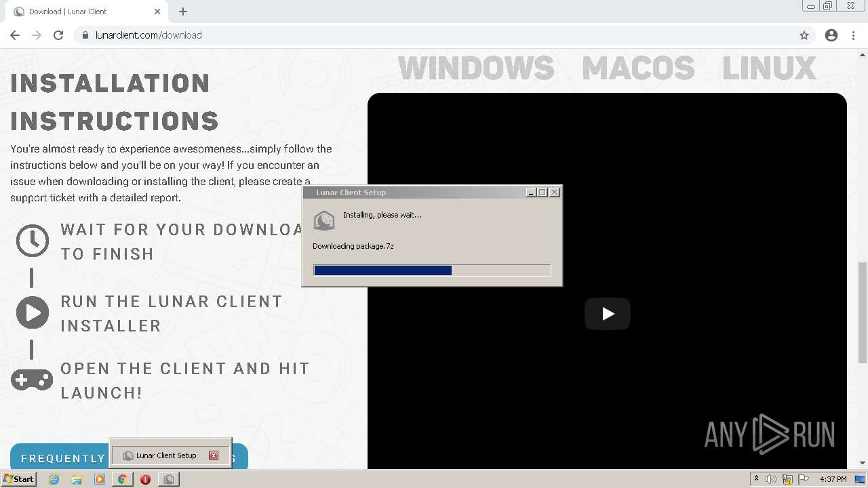868x488 pixels.
Task: Reload the lunarclient download page
Action: pyautogui.click(x=58, y=35)
